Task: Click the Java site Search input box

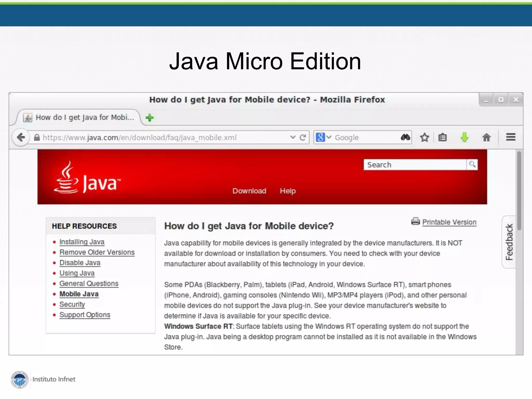Action: (x=415, y=165)
